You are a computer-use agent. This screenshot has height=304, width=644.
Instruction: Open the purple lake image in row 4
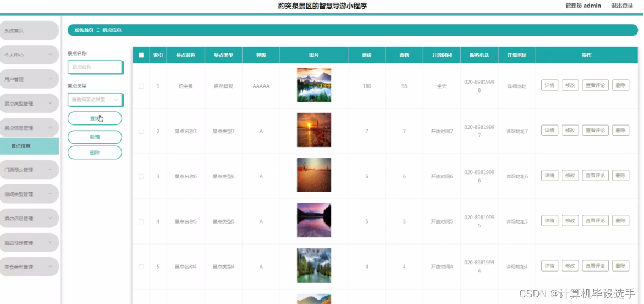pyautogui.click(x=314, y=220)
